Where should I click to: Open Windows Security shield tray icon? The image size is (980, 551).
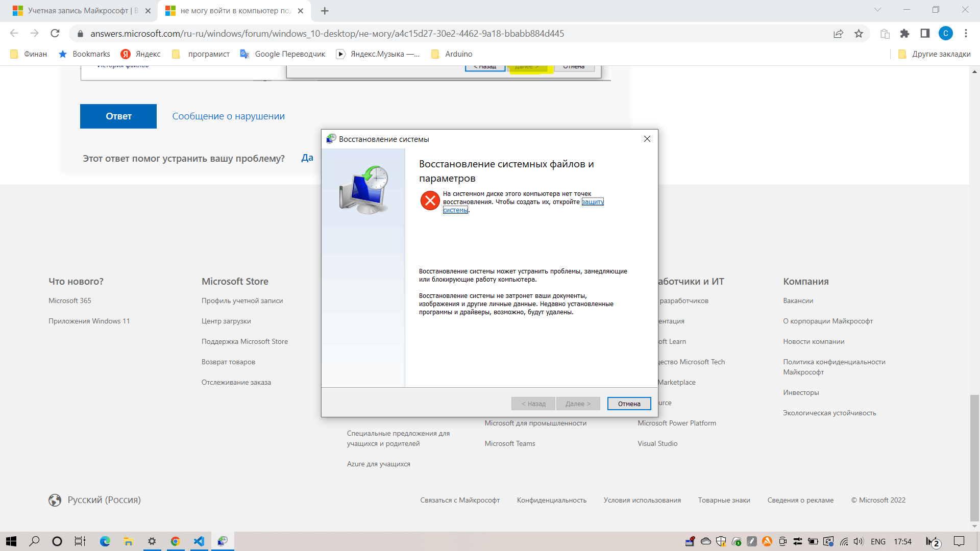pos(721,541)
